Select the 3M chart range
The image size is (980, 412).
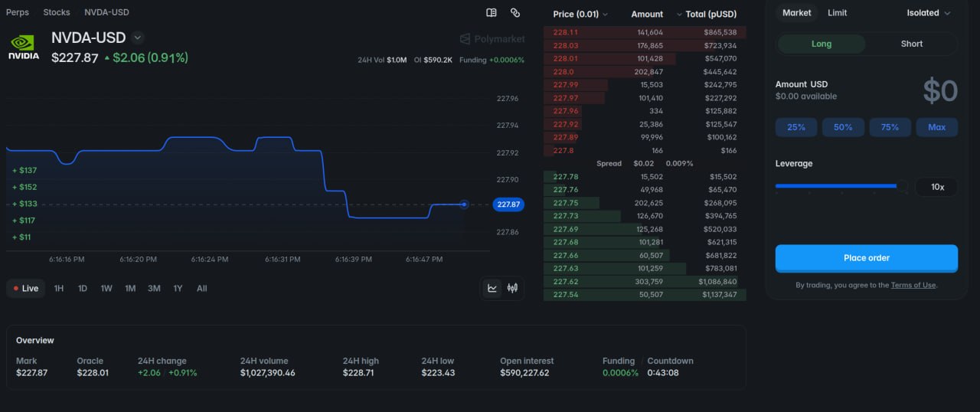[154, 289]
